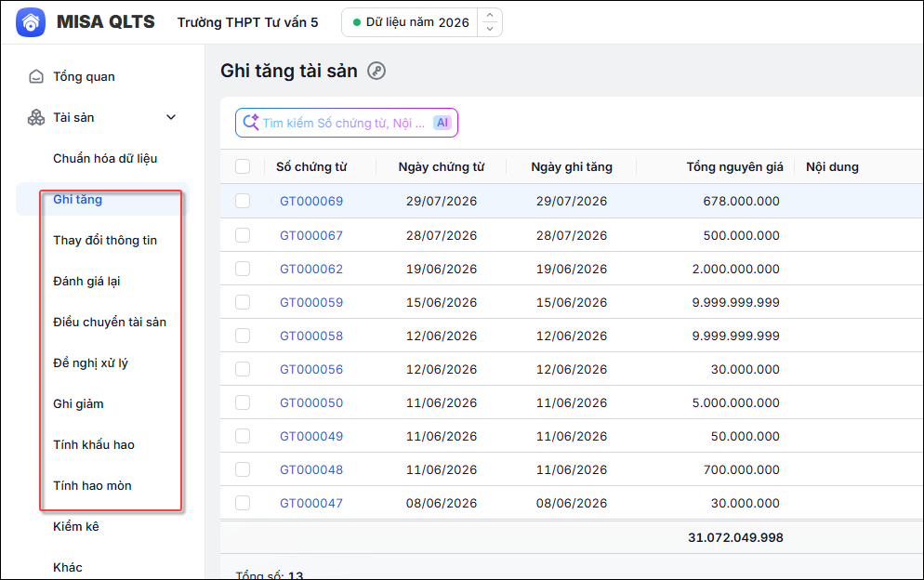
Task: Click the AI search magnifier icon
Action: tap(251, 122)
